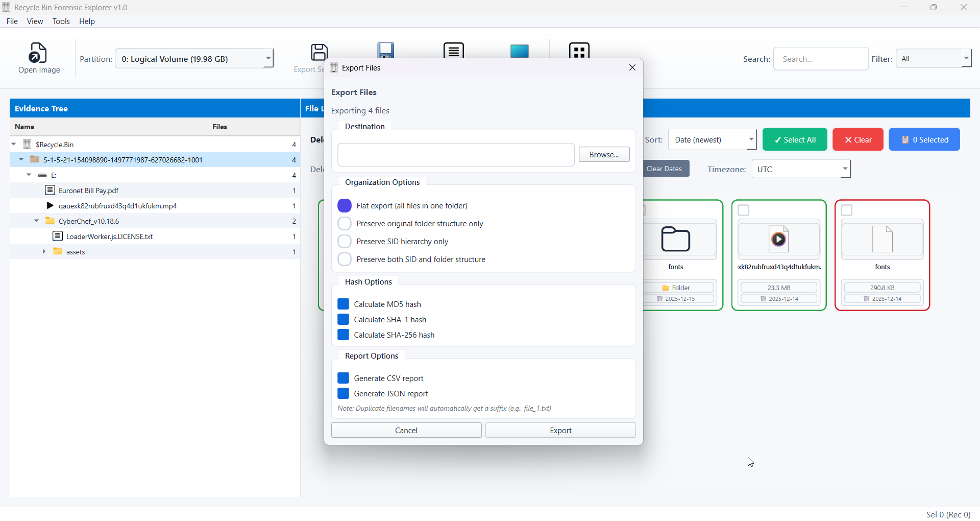This screenshot has height=521, width=980.
Task: Click the blue monitor toolbar icon
Action: tap(519, 51)
